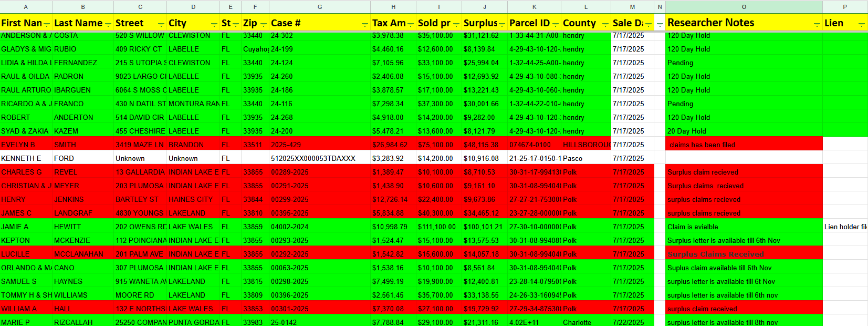Click the Street column filter icon
The height and width of the screenshot is (326, 868).
(x=161, y=24)
